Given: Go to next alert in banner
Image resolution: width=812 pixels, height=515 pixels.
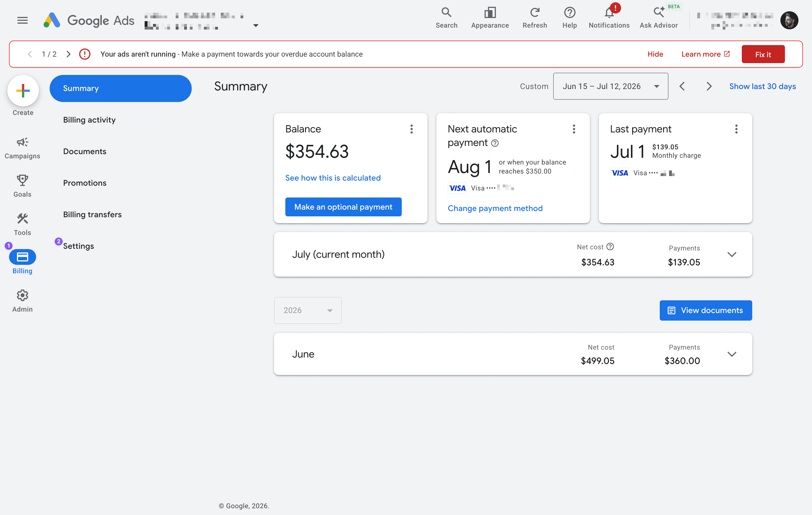Looking at the screenshot, I should [x=68, y=54].
